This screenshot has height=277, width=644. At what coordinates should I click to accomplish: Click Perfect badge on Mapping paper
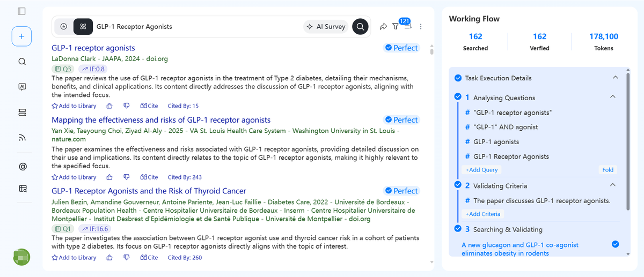(401, 119)
